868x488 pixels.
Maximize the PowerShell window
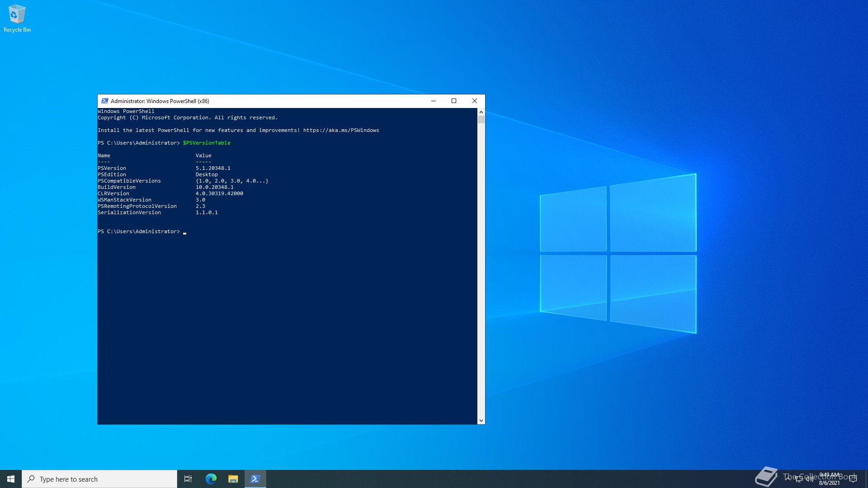[x=454, y=101]
